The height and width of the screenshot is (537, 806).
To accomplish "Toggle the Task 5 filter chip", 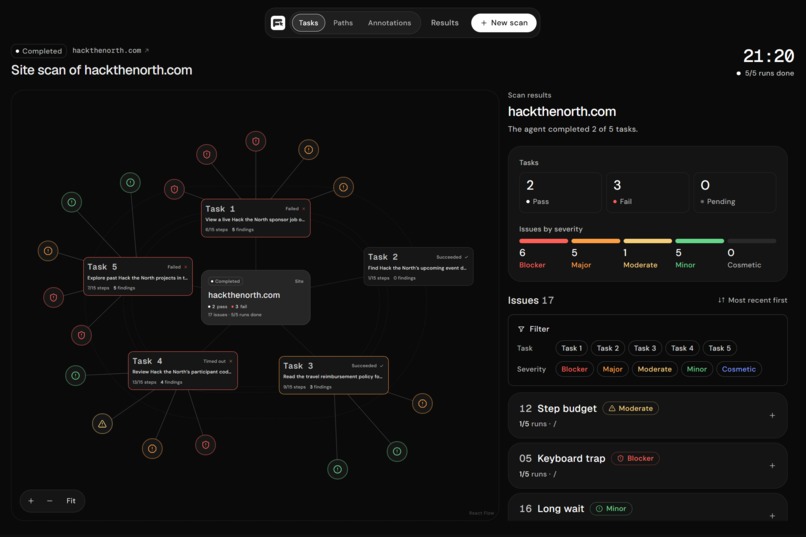I will tap(720, 348).
